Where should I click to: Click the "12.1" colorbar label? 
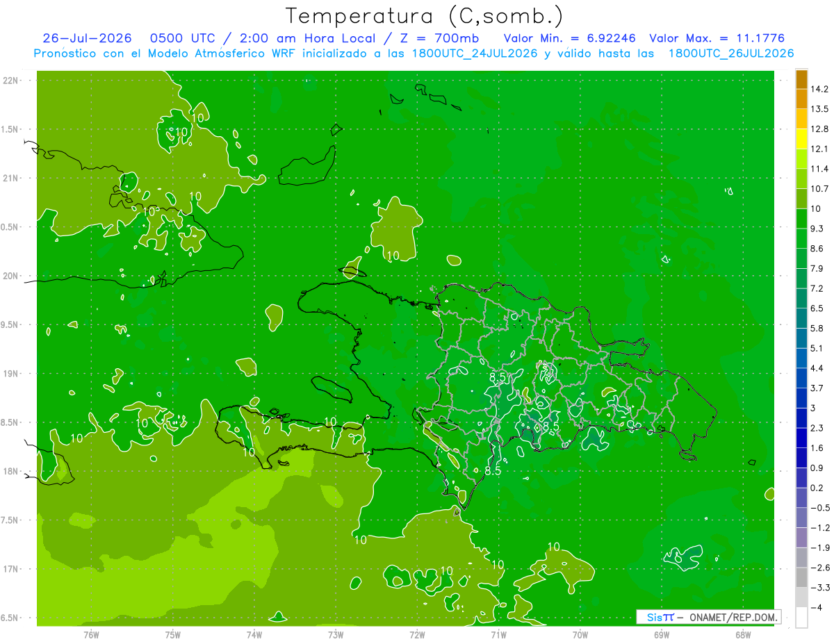pos(820,149)
